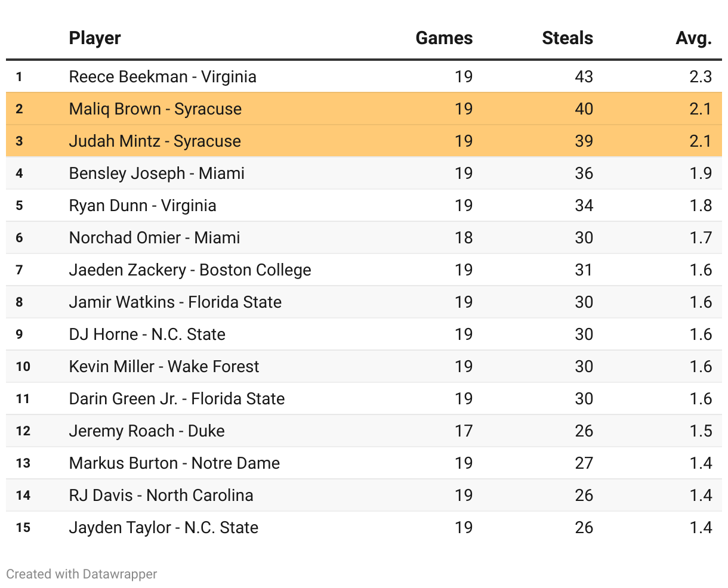
Task: Click the Player column header
Action: (95, 38)
